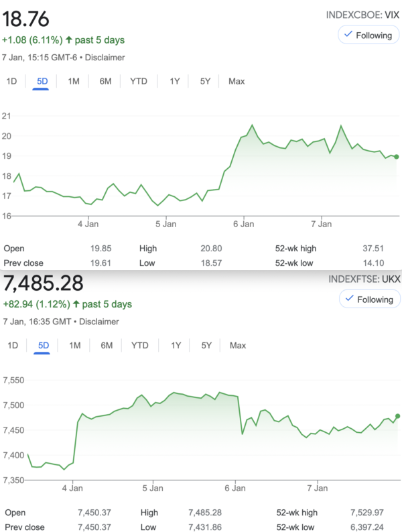The image size is (402, 532).
Task: Click checkmark icon in VIX Following button
Action: click(x=348, y=35)
